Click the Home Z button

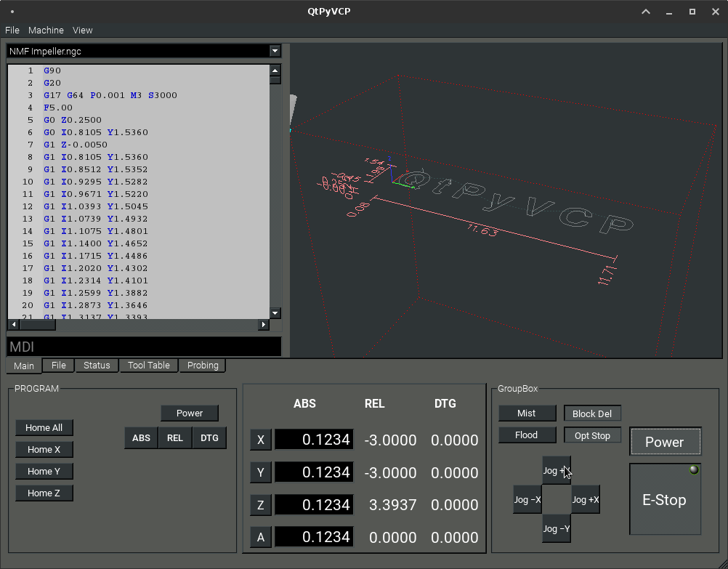coord(44,493)
